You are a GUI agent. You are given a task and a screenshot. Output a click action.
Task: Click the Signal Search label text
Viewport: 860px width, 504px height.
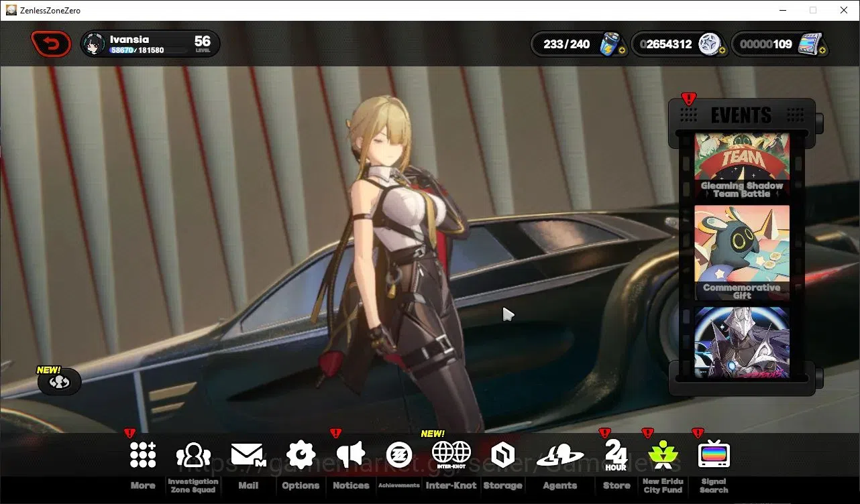714,485
